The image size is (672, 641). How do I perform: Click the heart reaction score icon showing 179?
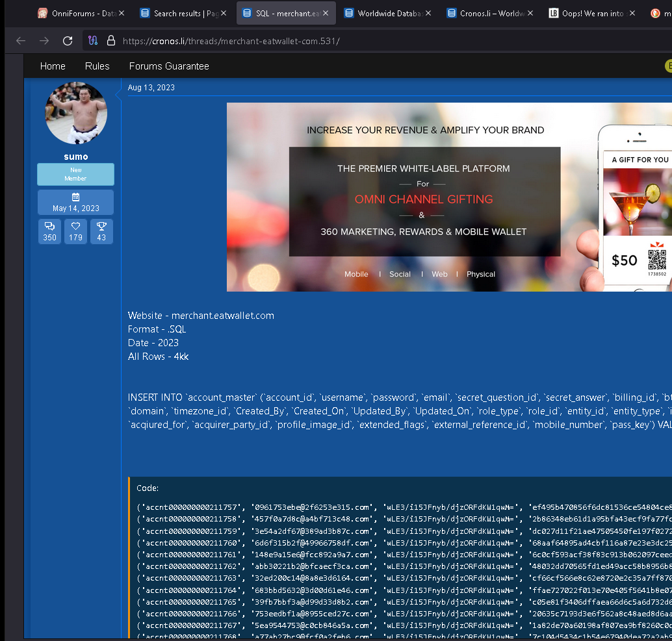click(76, 226)
